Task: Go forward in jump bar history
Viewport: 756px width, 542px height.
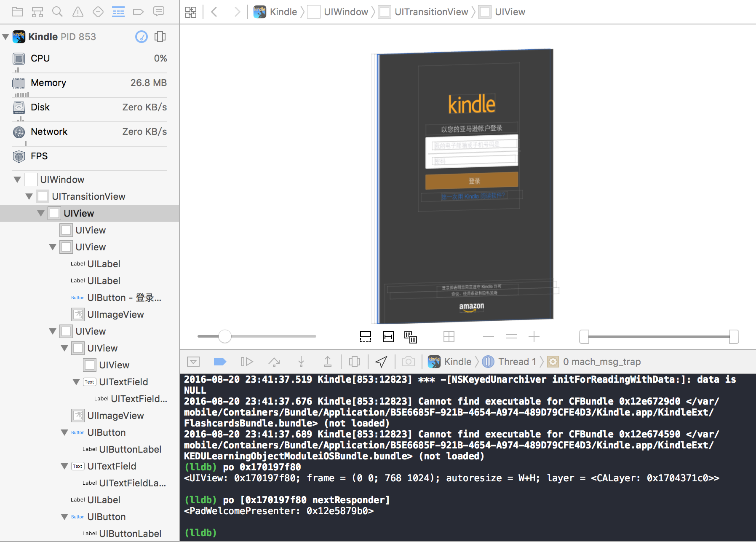Action: pos(237,12)
